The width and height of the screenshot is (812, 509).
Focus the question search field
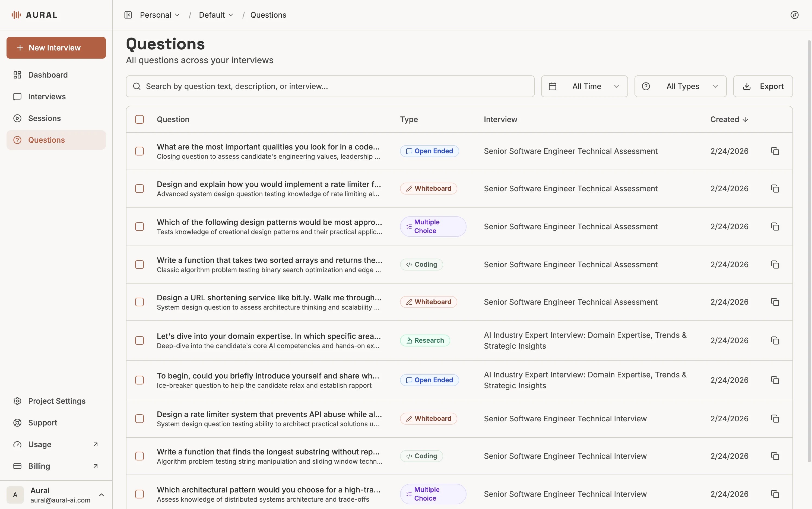330,86
